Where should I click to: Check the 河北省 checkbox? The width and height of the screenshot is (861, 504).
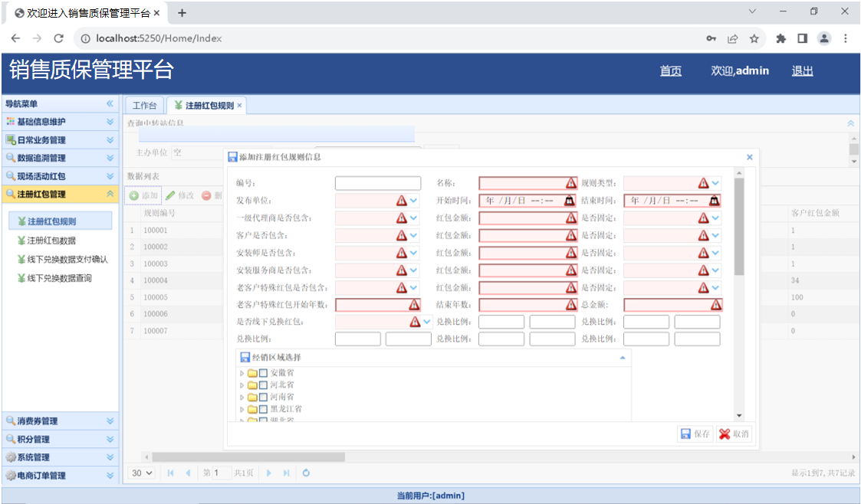click(x=263, y=385)
